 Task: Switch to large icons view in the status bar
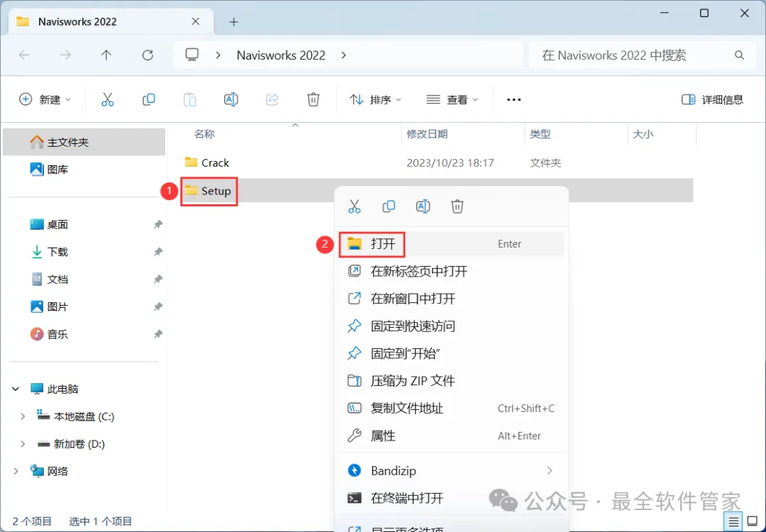point(753,522)
